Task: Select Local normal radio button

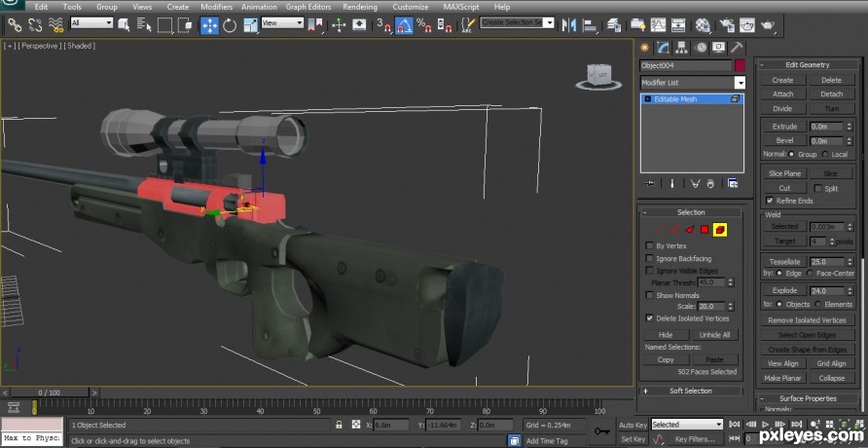Action: pos(825,155)
